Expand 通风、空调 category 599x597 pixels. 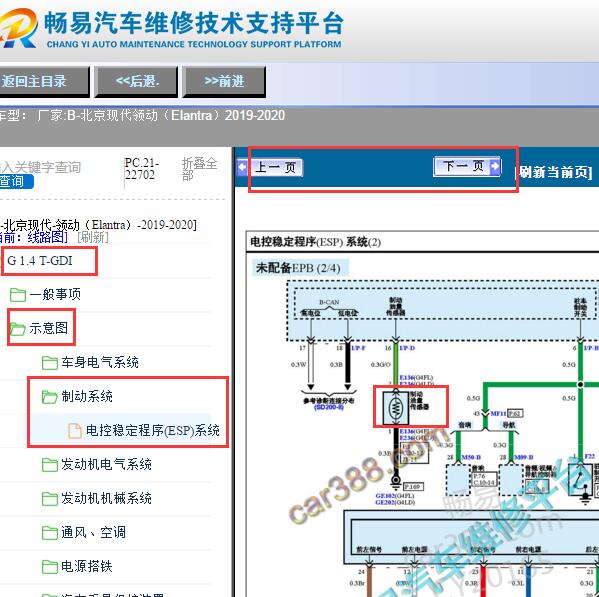pyautogui.click(x=94, y=532)
